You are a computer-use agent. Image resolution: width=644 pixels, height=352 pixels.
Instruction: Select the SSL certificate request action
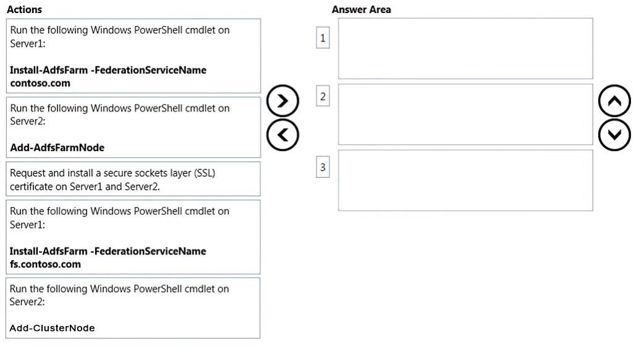click(133, 179)
